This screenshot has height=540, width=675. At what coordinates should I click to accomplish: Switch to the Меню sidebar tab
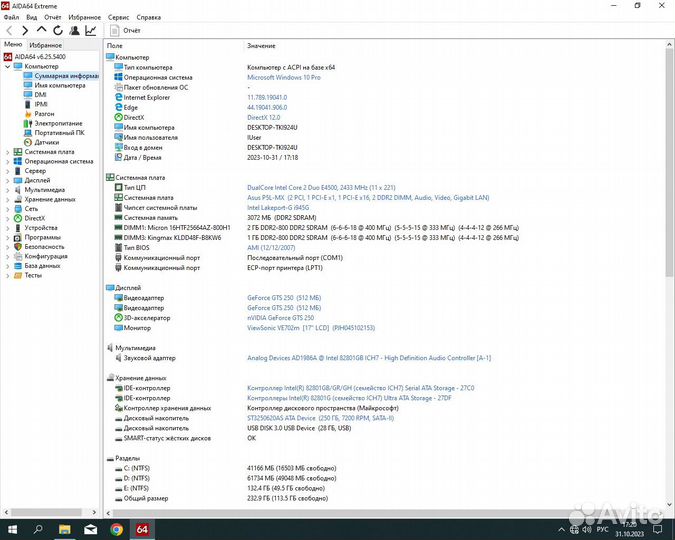(x=13, y=44)
